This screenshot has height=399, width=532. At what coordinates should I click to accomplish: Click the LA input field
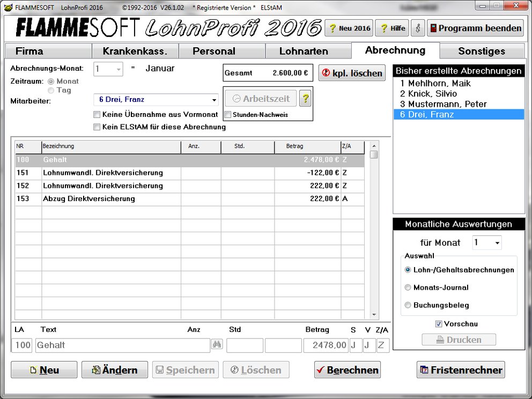pyautogui.click(x=21, y=345)
